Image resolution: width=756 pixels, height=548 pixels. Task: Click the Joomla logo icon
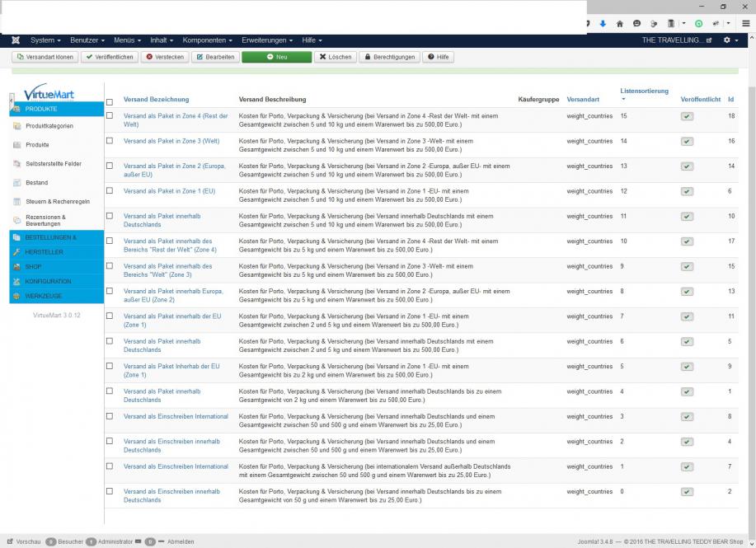[x=16, y=40]
